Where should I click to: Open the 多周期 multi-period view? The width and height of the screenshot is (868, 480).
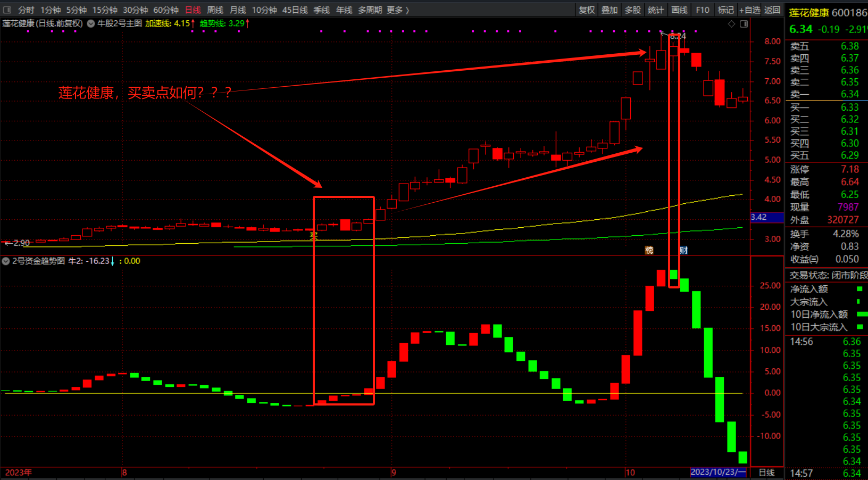pyautogui.click(x=370, y=10)
